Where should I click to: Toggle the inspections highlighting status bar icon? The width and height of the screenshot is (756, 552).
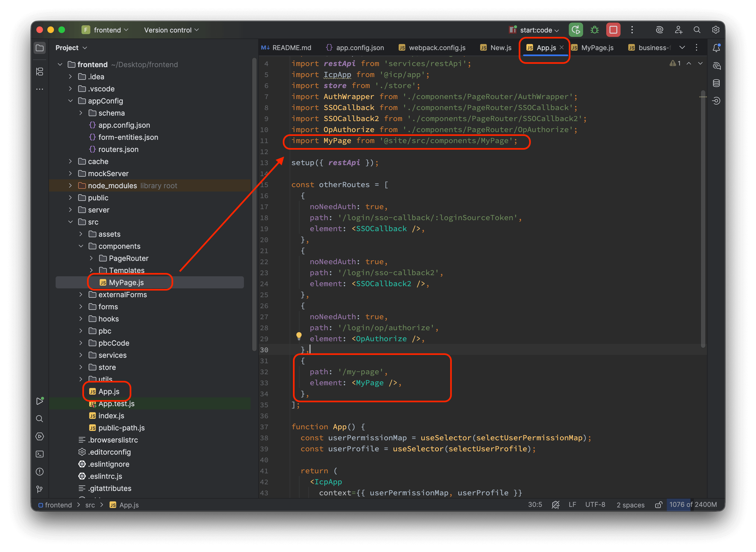click(556, 505)
